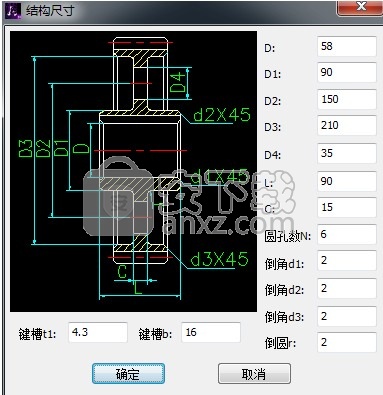Focus the D2 field showing 150

click(x=347, y=99)
